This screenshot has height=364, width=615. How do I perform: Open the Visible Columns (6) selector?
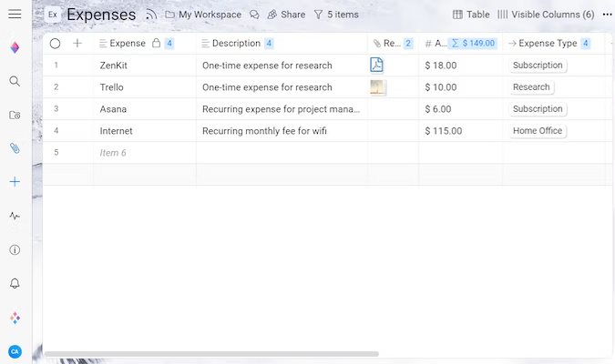(x=546, y=15)
